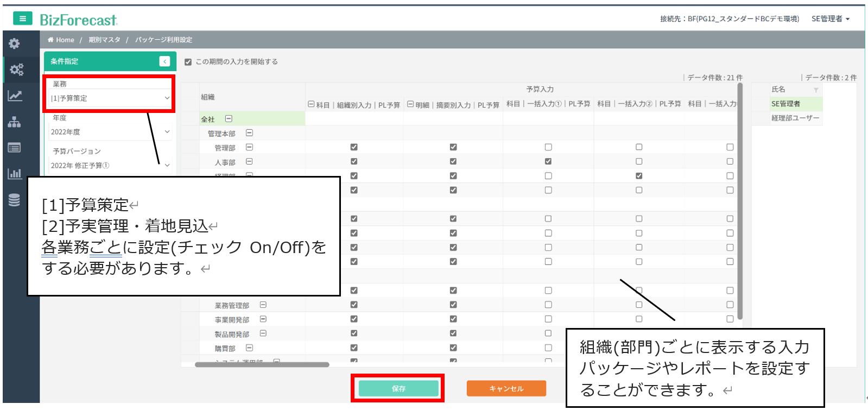868x410 pixels.
Task: Collapse the 条件指定 panel with arrow button
Action: tap(164, 61)
